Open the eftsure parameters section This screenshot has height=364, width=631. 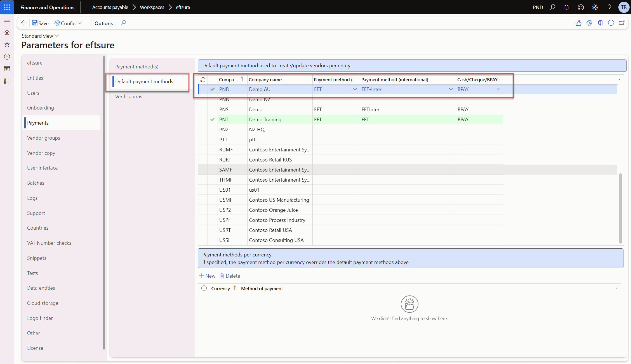click(35, 63)
